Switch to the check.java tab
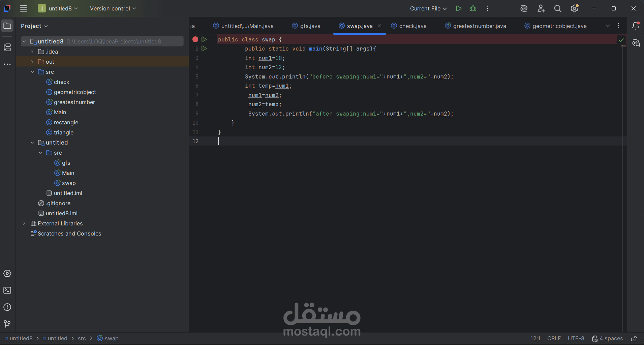644x345 pixels. [409, 26]
